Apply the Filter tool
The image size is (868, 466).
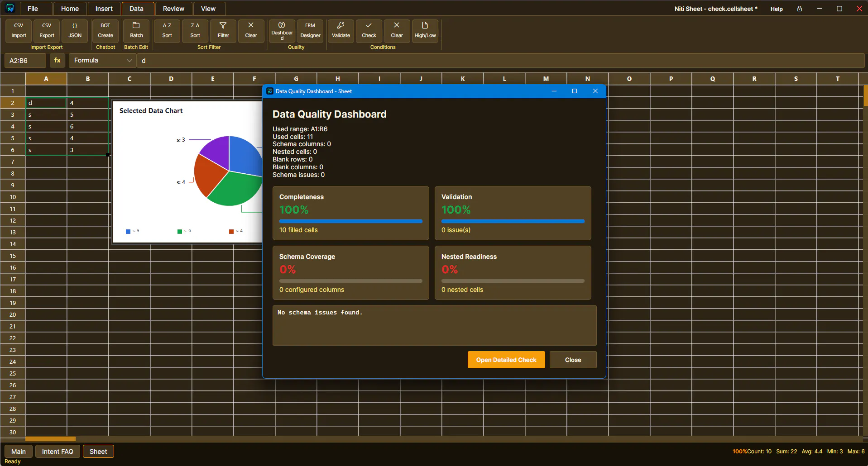[223, 31]
